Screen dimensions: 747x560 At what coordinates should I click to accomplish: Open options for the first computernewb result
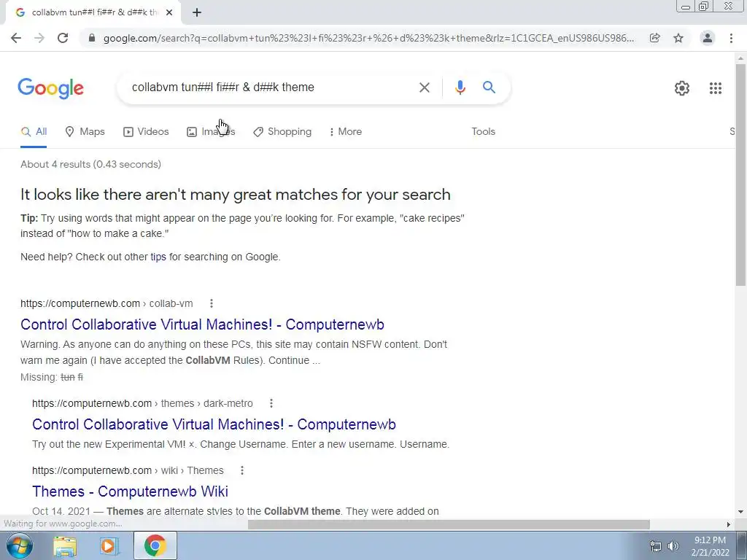[212, 303]
